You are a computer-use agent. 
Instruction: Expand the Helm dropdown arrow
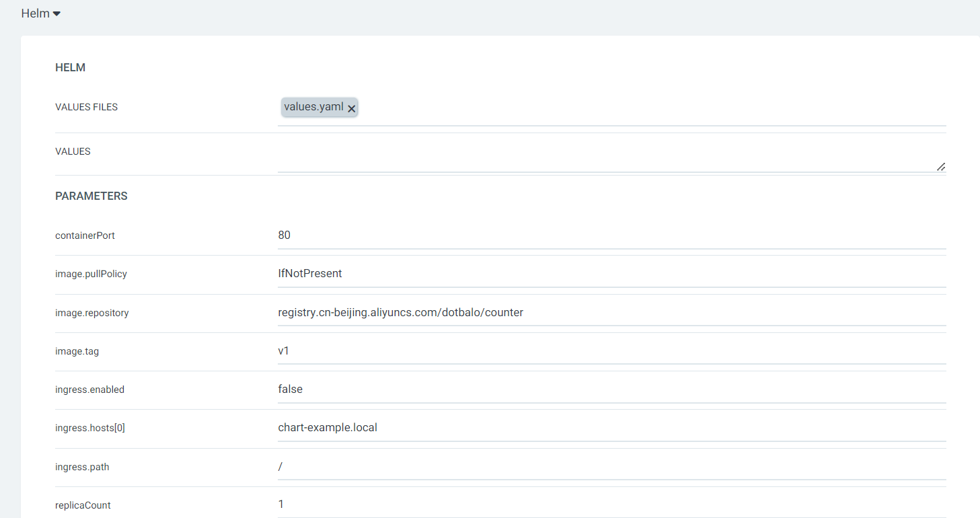[56, 14]
